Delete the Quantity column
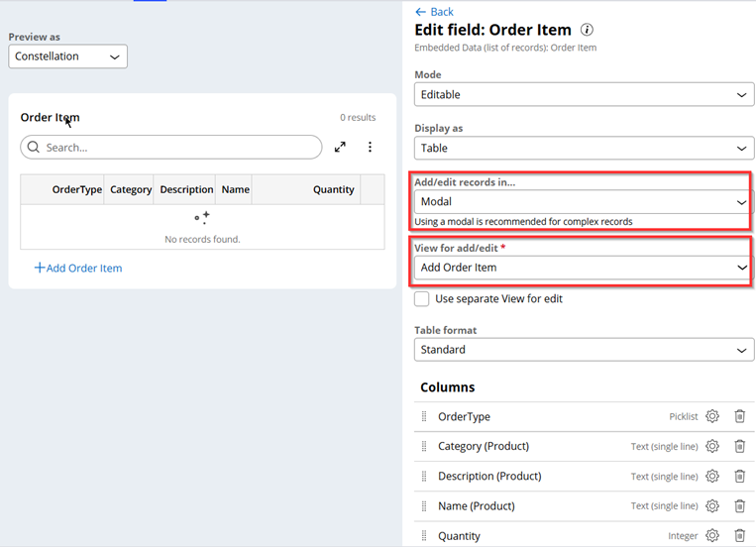The width and height of the screenshot is (756, 547). 739,535
